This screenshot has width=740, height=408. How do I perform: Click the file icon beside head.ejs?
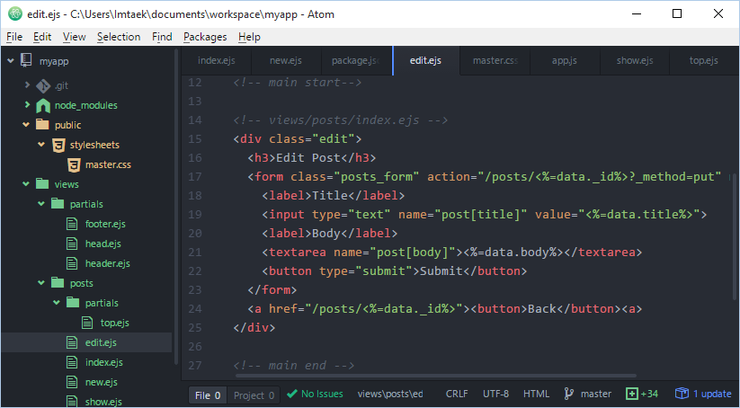click(72, 243)
